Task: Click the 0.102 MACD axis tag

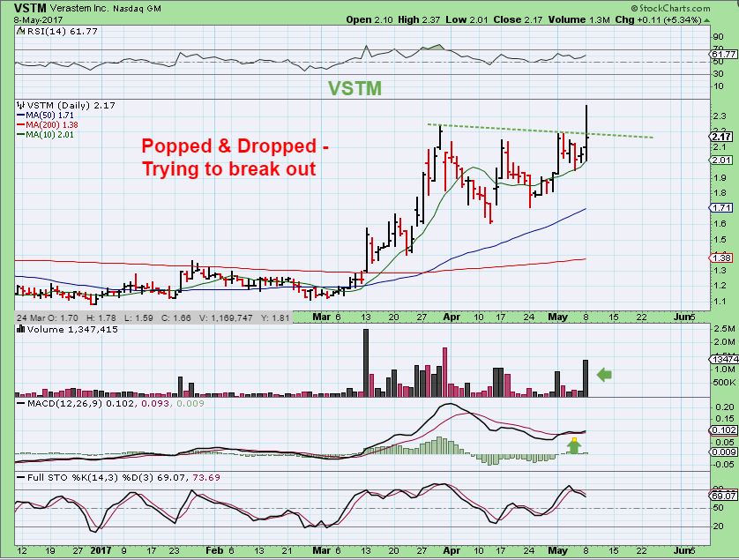Action: [723, 430]
